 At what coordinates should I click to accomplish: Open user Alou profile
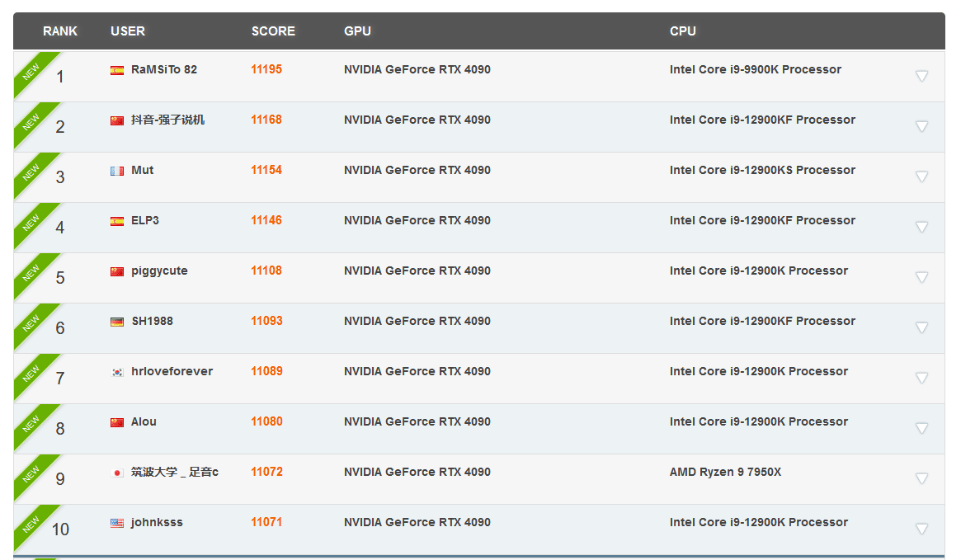(144, 421)
